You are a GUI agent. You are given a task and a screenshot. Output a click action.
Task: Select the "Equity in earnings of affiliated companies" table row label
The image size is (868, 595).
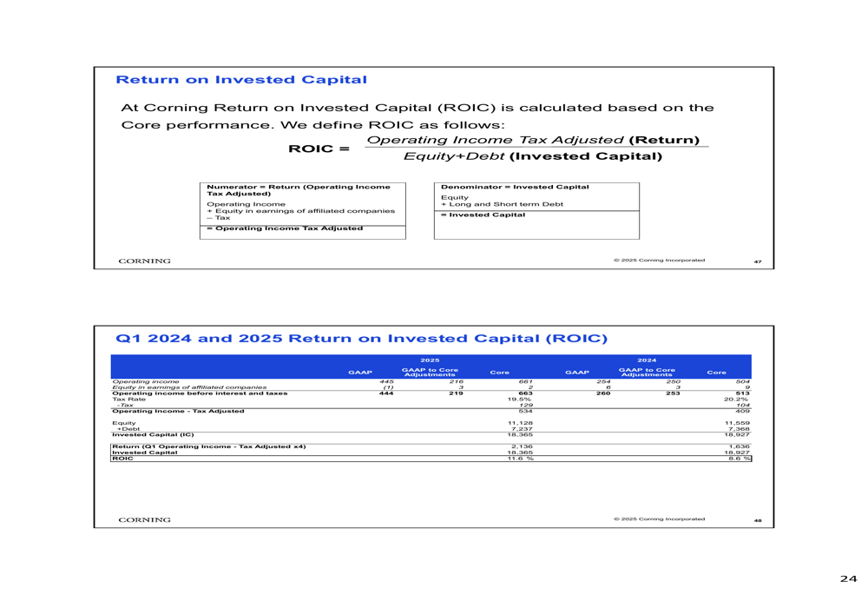coord(189,387)
